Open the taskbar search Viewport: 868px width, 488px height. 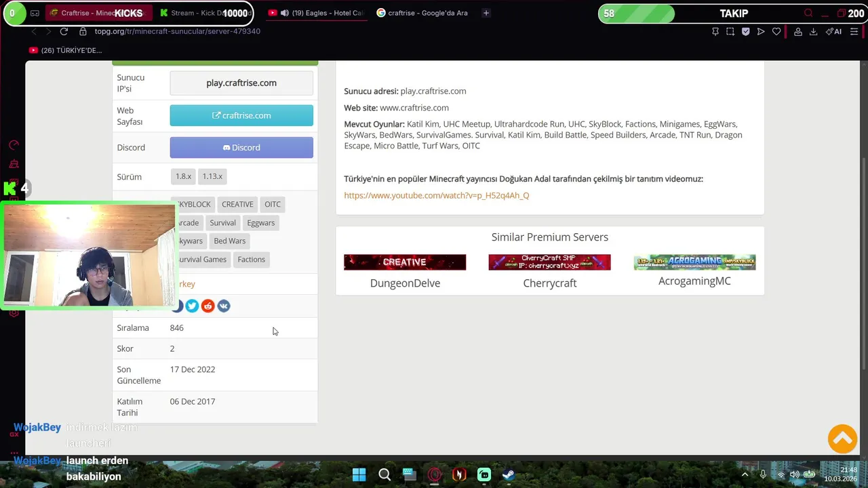coord(384,474)
